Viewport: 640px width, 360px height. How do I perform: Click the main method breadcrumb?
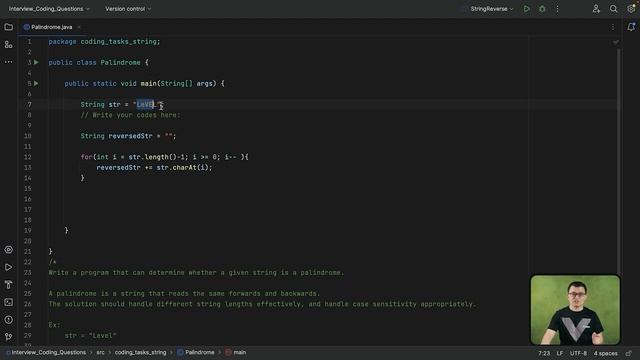click(x=236, y=352)
